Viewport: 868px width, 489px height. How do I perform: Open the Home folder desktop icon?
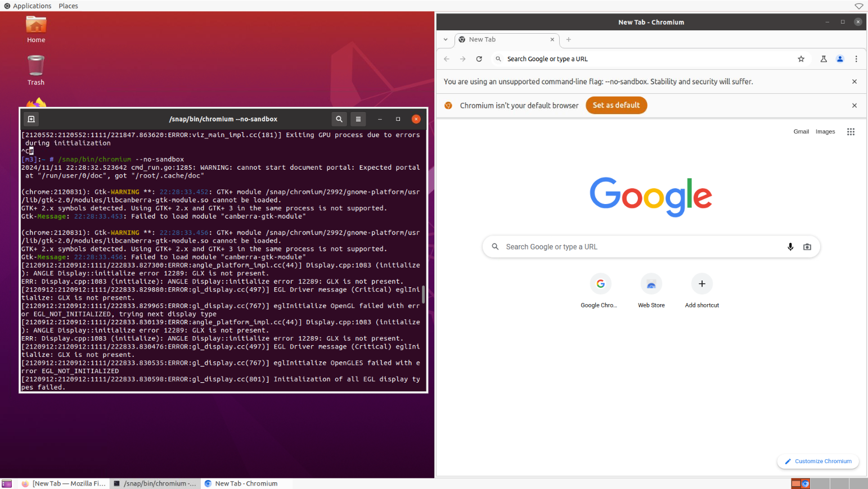(x=36, y=29)
